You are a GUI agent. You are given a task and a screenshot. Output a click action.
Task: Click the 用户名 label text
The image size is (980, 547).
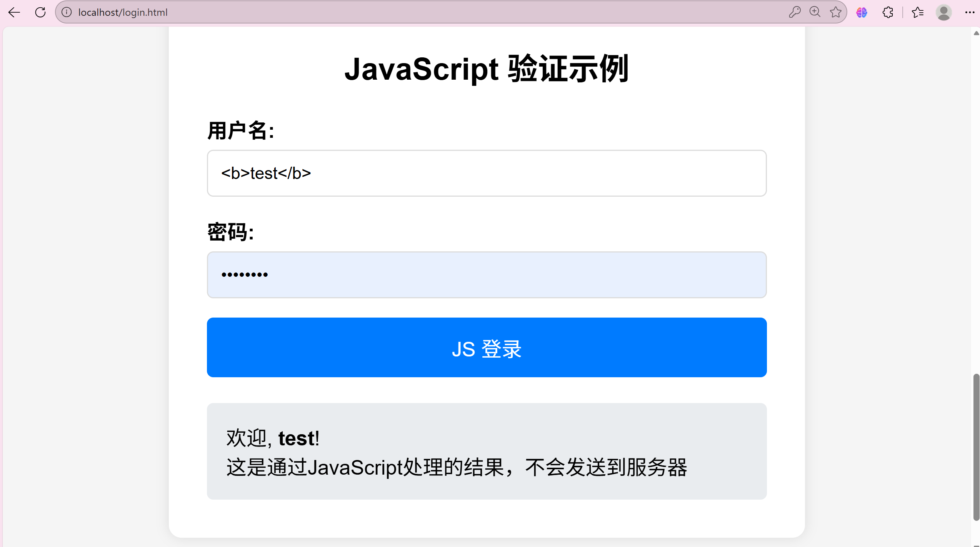241,130
